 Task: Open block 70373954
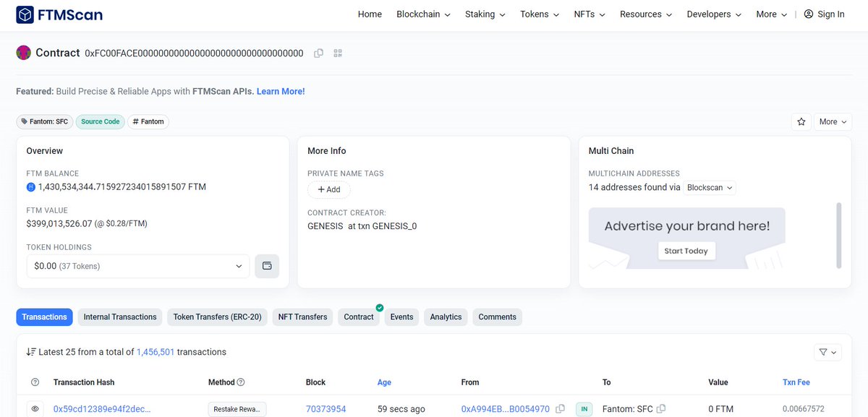[x=326, y=409]
